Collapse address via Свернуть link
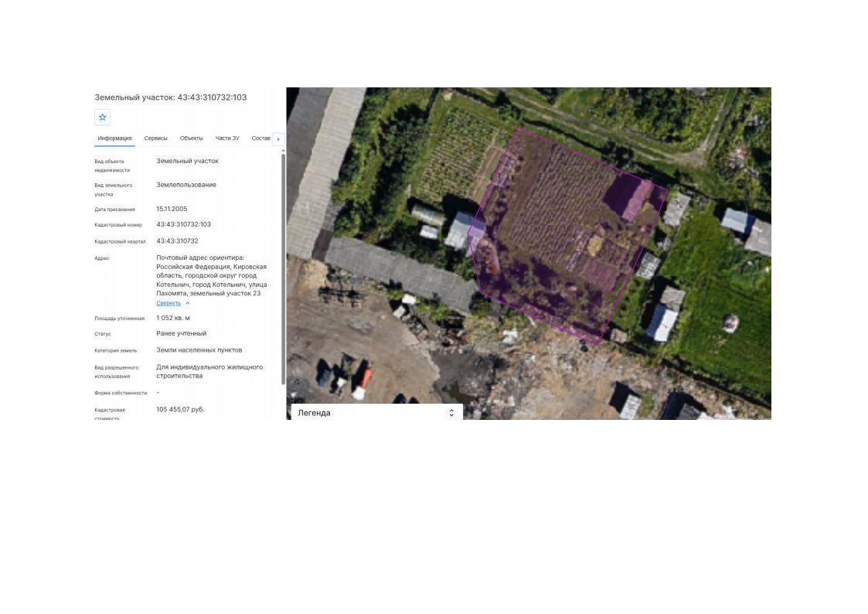 click(168, 303)
